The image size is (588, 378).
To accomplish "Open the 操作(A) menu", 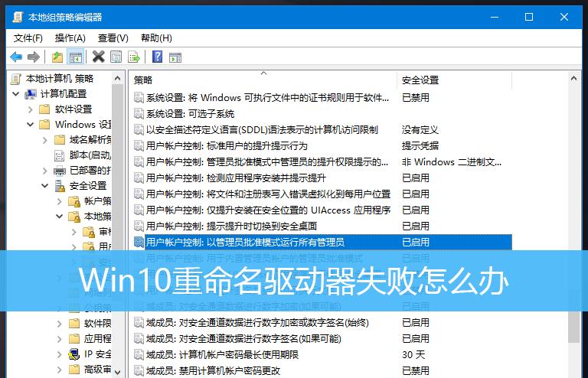I will [70, 37].
